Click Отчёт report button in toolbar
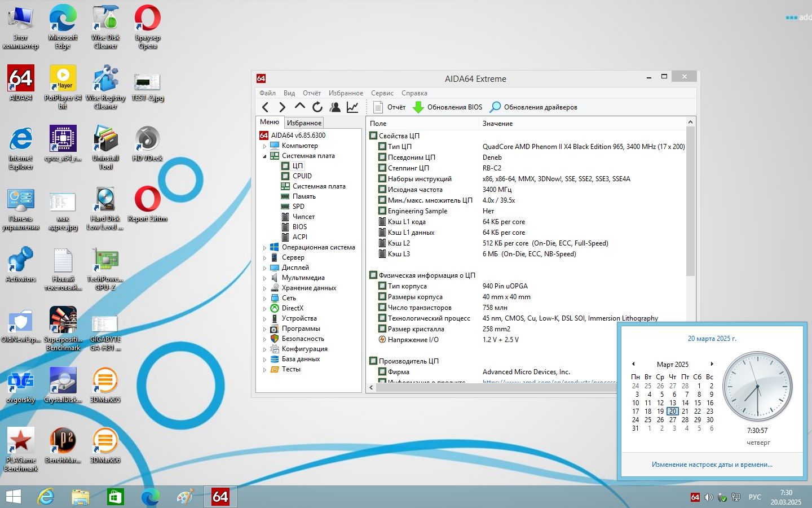The height and width of the screenshot is (508, 812). coord(390,107)
